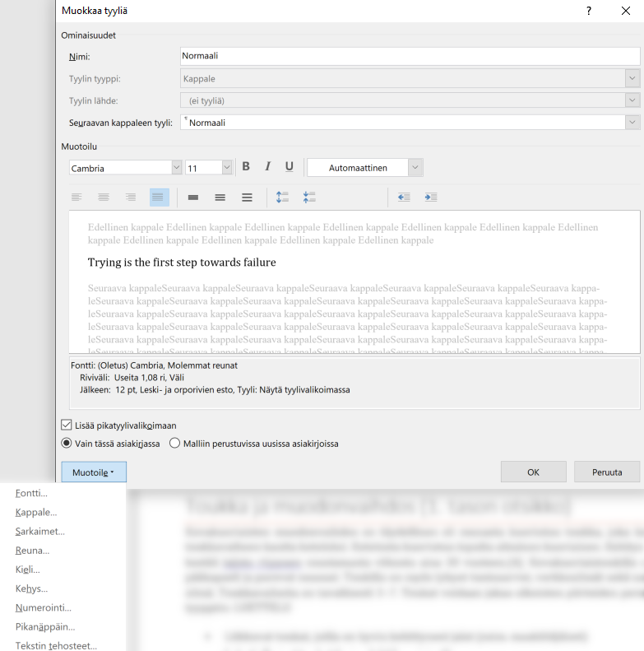Toggle bold formatting for the style
The image size is (644, 651).
pyautogui.click(x=246, y=167)
